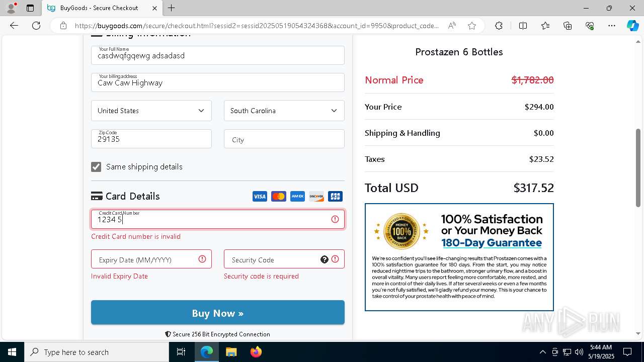Add this page to favorites star
Viewport: 644px width, 362px height.
click(472, 26)
